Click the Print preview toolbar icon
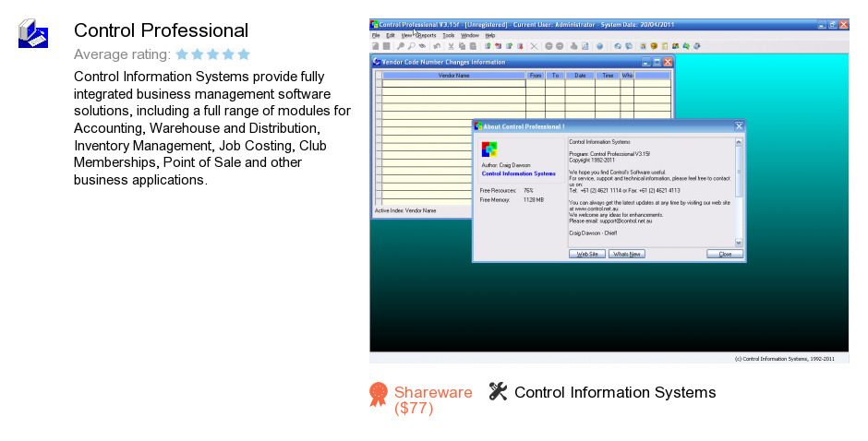The height and width of the screenshot is (441, 868). (x=585, y=46)
